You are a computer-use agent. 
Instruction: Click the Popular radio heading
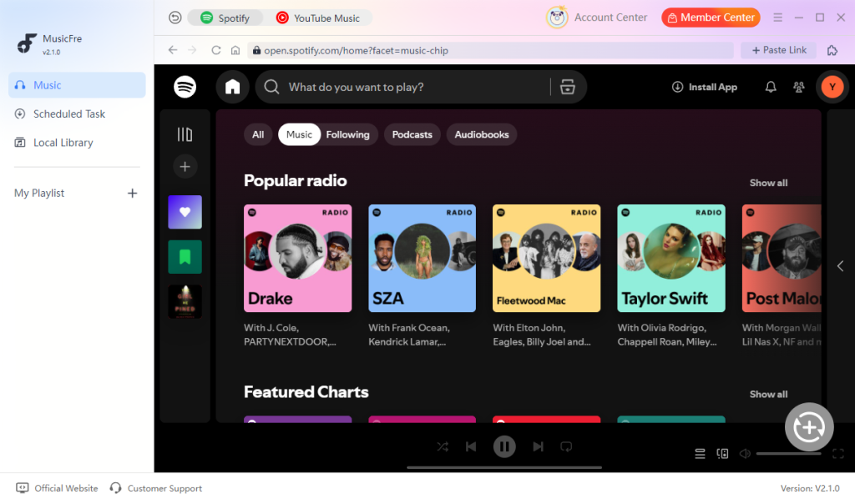(x=295, y=181)
